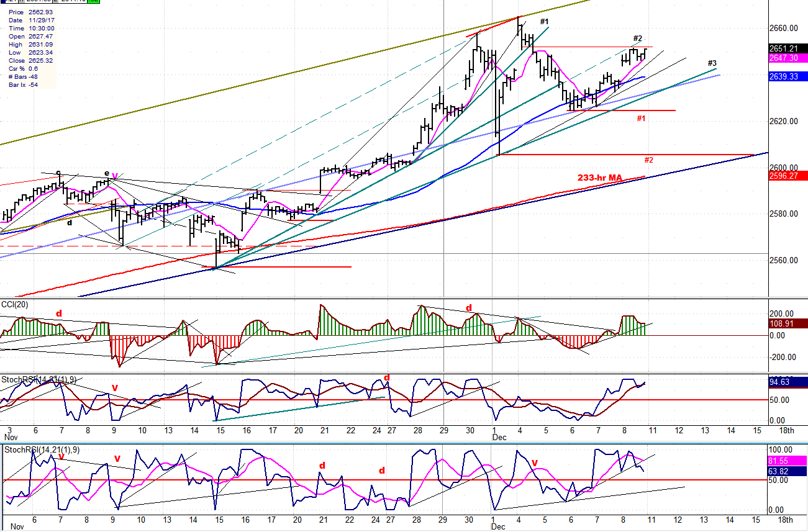Click the 2660.00 price axis label
The height and width of the screenshot is (532, 808).
(784, 28)
